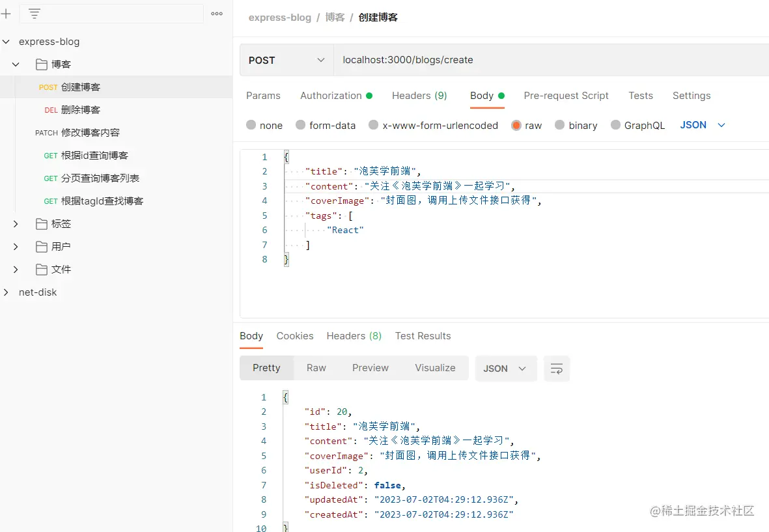
Task: Click the request URL input field
Action: [x=552, y=60]
